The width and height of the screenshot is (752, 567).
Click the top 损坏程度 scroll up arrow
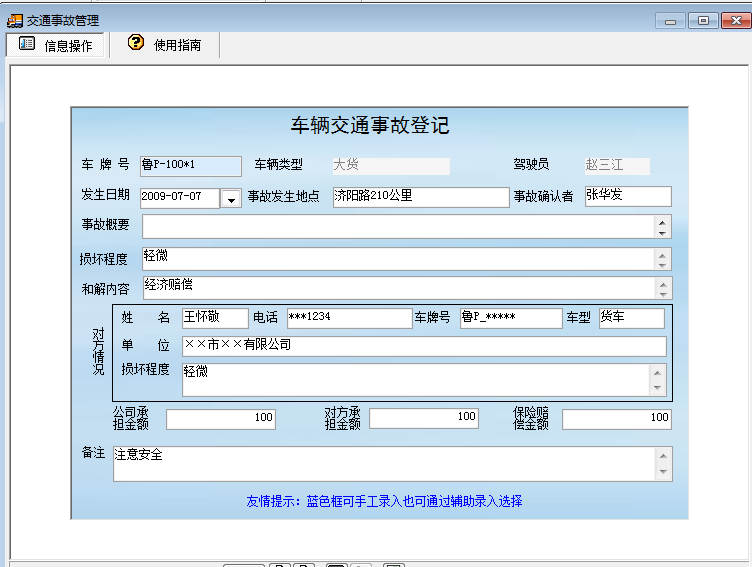662,254
